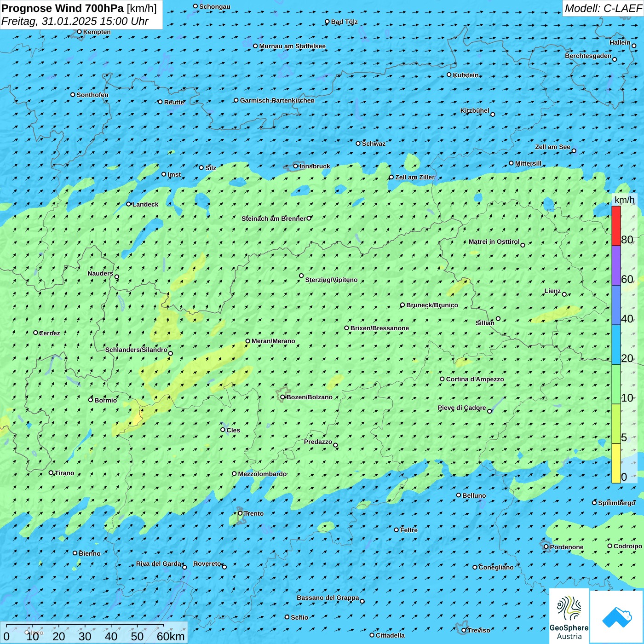Viewport: 644px width, 644px height.
Task: Click the 'Berchtesgaden' label
Action: click(588, 56)
